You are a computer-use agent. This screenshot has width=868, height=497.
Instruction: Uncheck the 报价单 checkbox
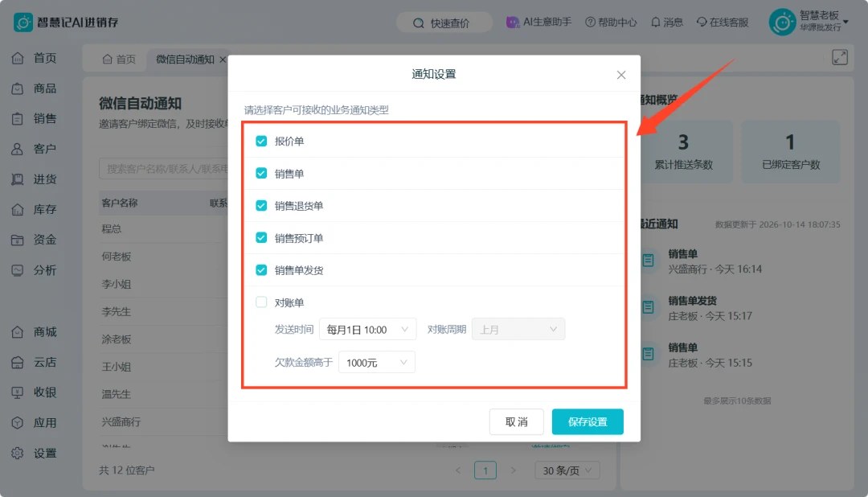[261, 142]
